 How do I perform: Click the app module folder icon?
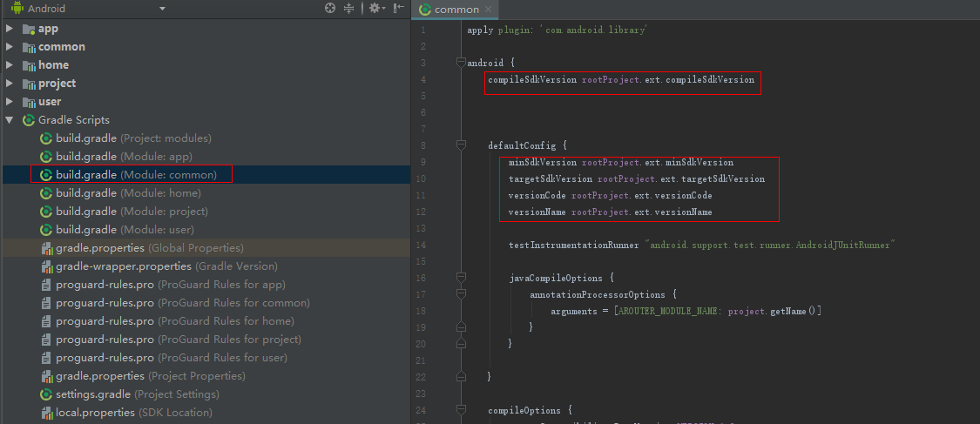point(28,29)
